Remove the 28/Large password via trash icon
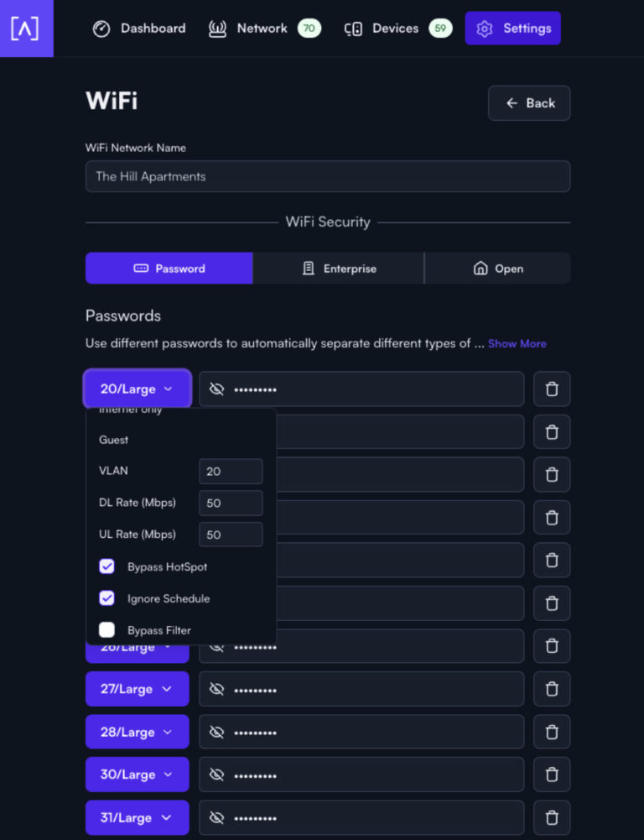 click(552, 732)
